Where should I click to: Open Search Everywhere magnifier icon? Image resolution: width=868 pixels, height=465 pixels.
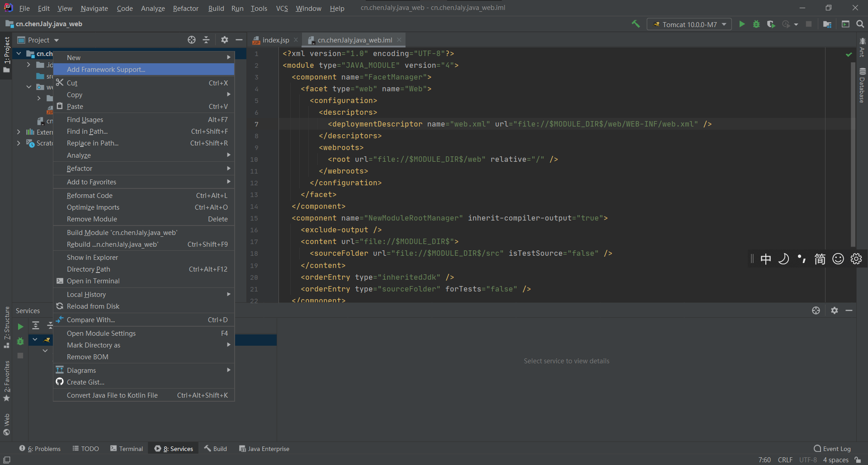coord(860,24)
